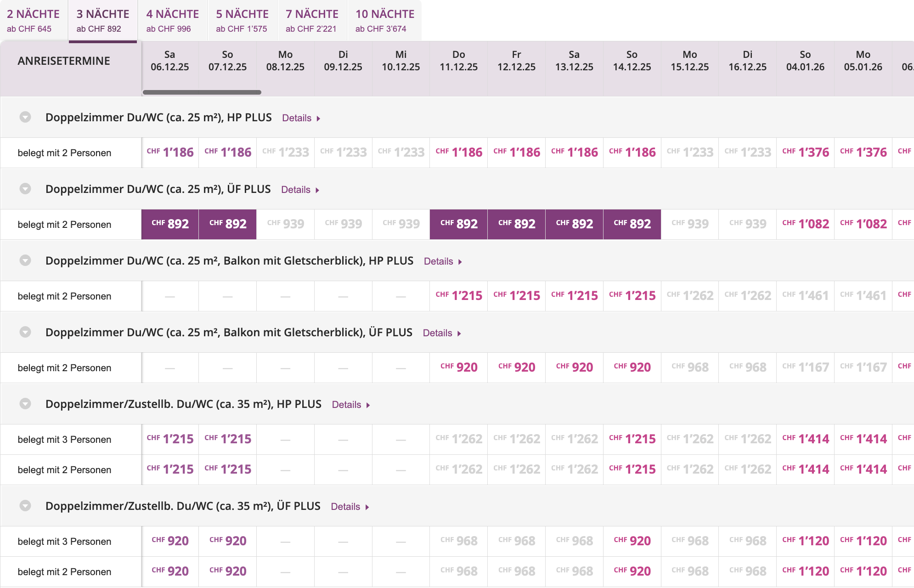Image resolution: width=914 pixels, height=588 pixels.
Task: Collapse Doppelzimmer/Zustellb. 35 m² ÜF PLUS chevron
Action: [25, 506]
